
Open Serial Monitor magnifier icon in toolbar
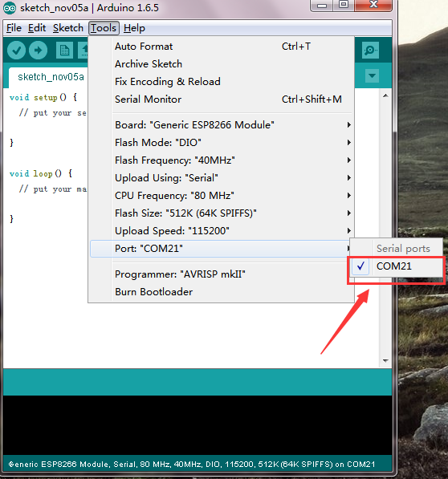[370, 50]
